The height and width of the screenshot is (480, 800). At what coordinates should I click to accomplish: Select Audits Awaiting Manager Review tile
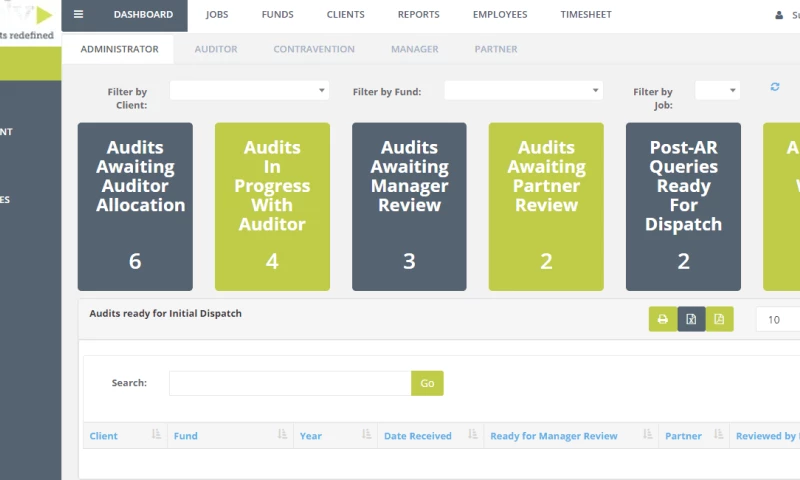click(x=409, y=207)
